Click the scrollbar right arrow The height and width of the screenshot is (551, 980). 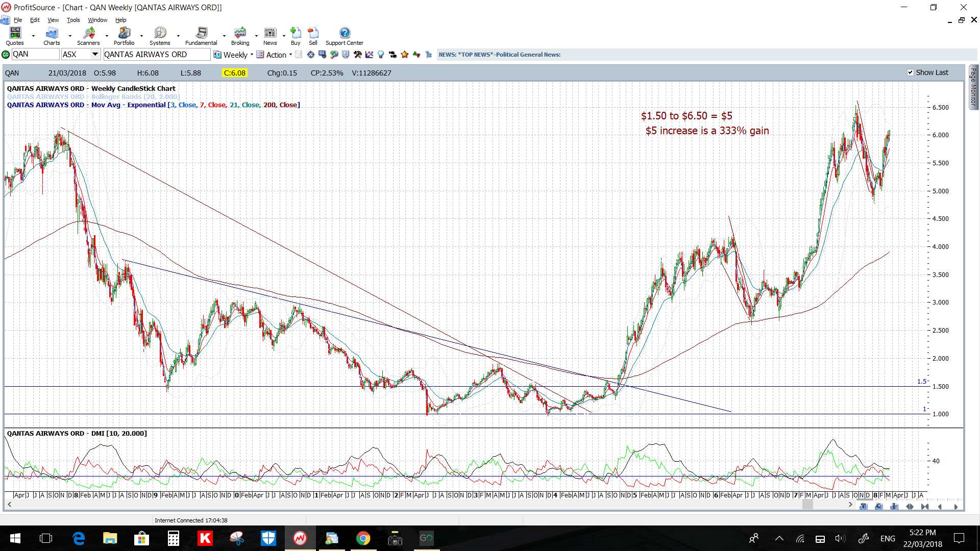[850, 504]
